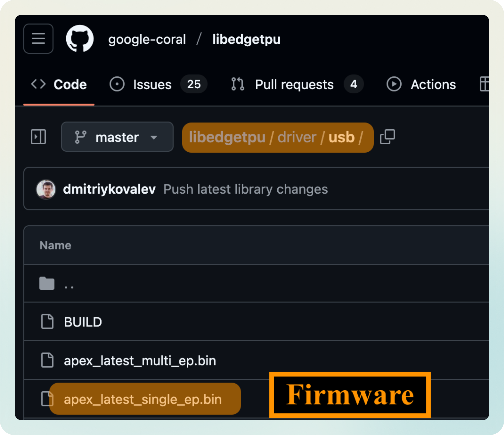Select the Code tab

pos(70,84)
